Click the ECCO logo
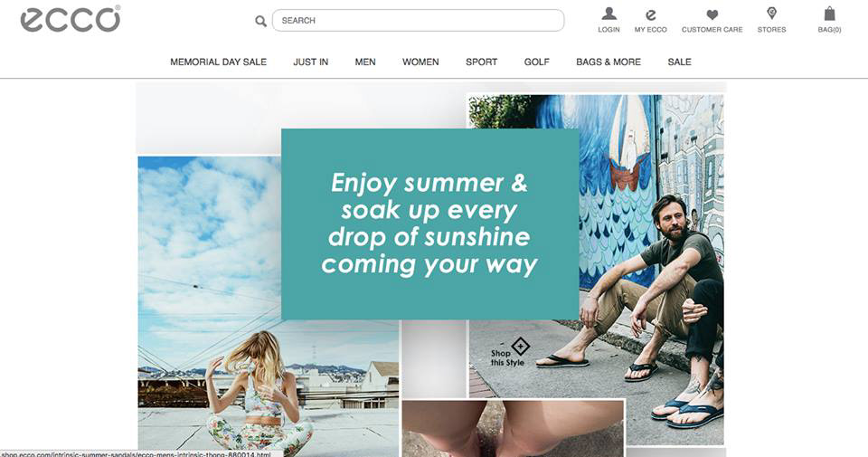 point(71,19)
